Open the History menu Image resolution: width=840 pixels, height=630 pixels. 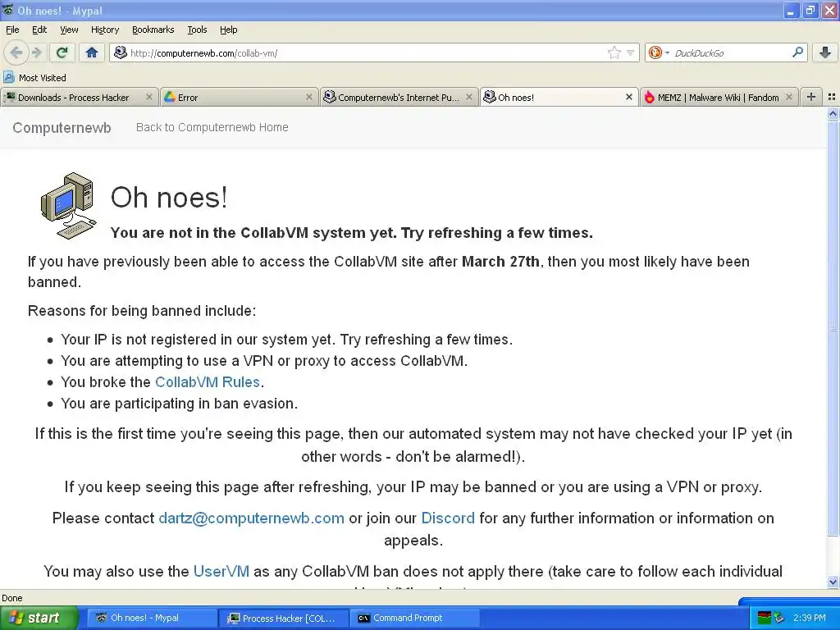tap(104, 30)
